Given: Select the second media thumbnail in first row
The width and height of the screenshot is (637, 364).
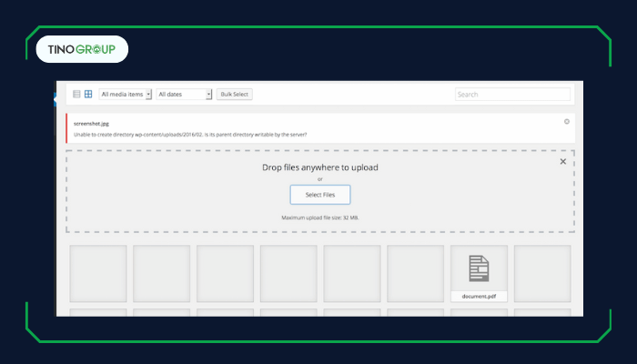Looking at the screenshot, I should click(161, 273).
